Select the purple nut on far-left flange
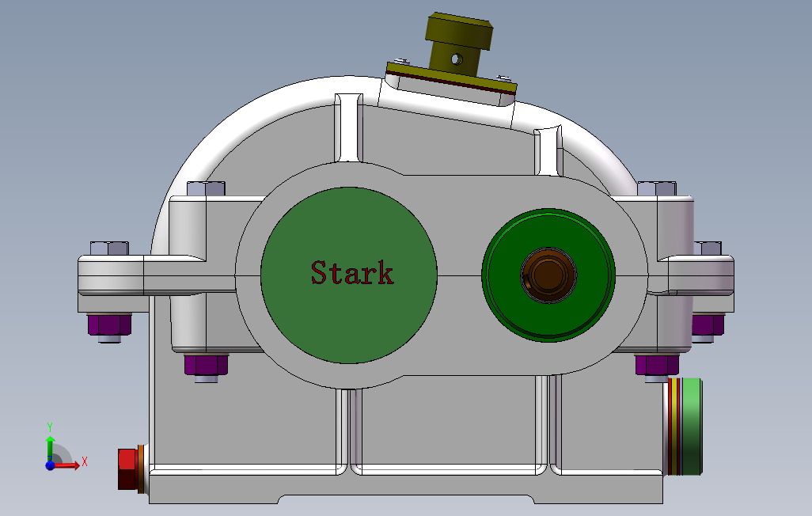Viewport: 812px width, 516px height. (109, 324)
